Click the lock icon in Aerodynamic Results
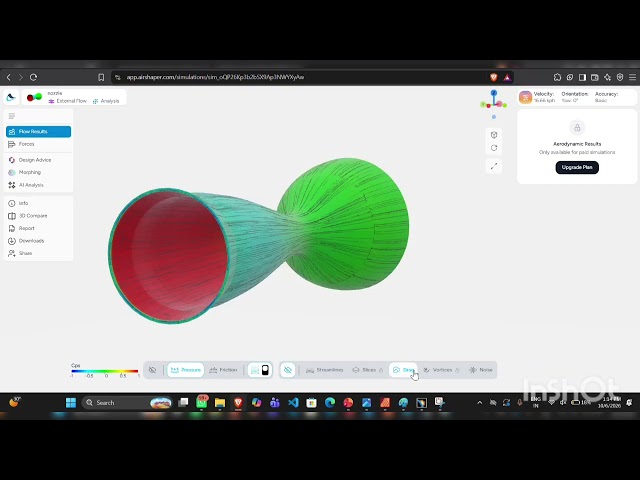The height and width of the screenshot is (480, 640). 577,128
